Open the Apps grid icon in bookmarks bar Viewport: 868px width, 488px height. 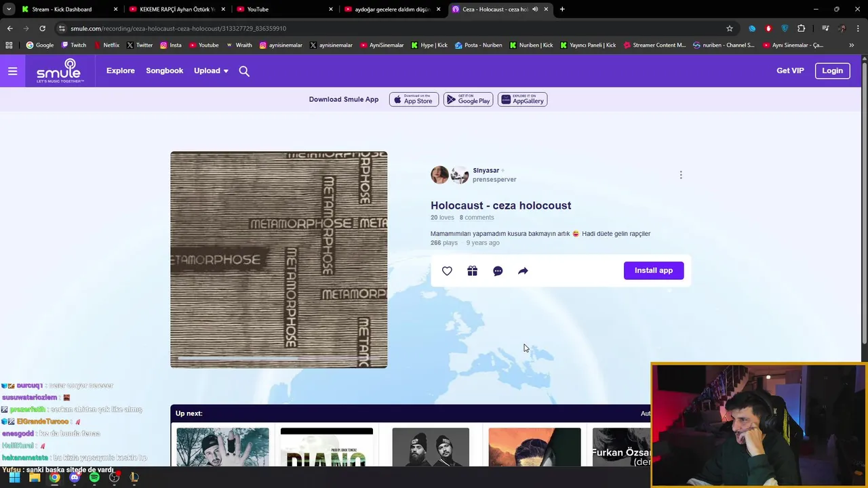click(x=9, y=45)
